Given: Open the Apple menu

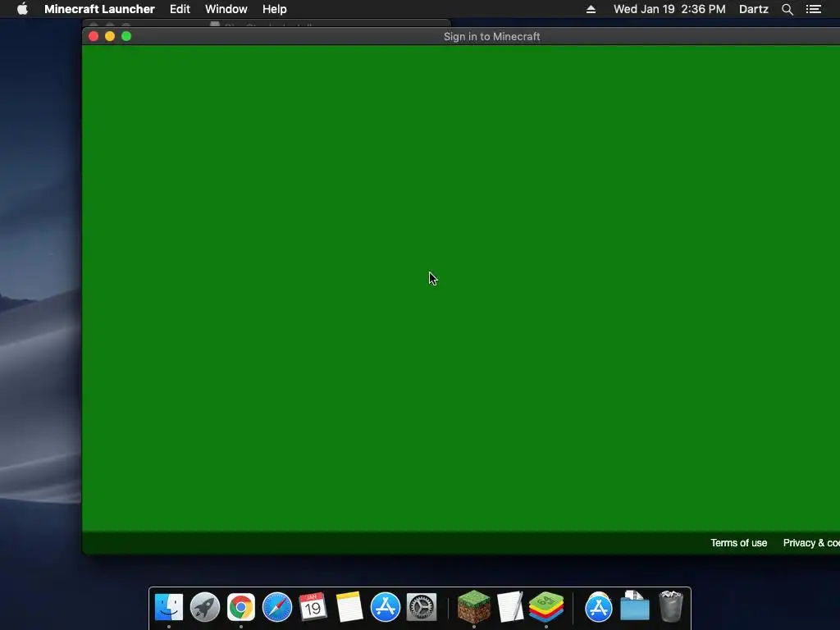Looking at the screenshot, I should (22, 9).
